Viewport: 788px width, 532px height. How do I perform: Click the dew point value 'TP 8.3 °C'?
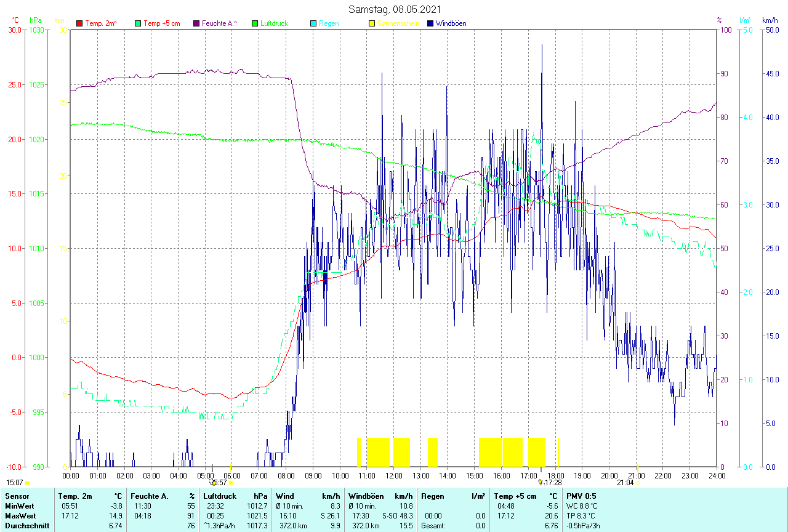click(582, 515)
